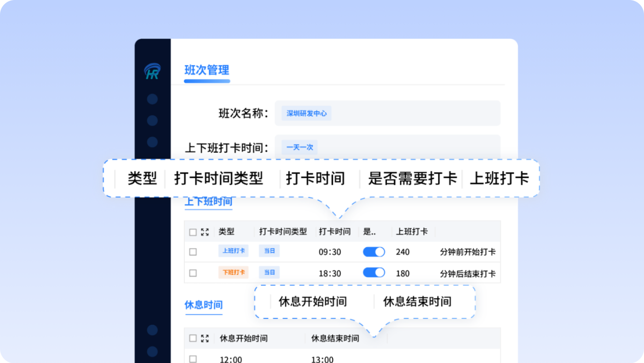Open the 上下班打卡时间 selection field
This screenshot has height=363, width=644.
[387, 147]
